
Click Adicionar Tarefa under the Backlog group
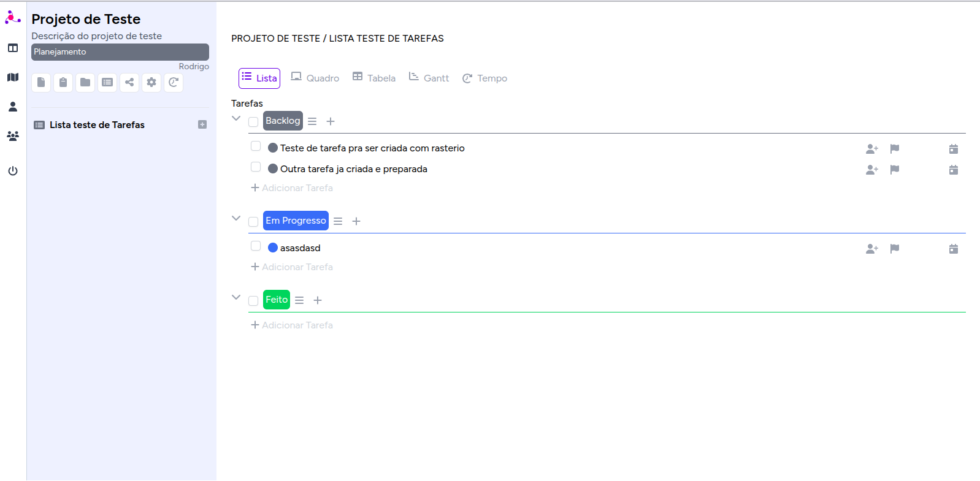click(x=292, y=188)
